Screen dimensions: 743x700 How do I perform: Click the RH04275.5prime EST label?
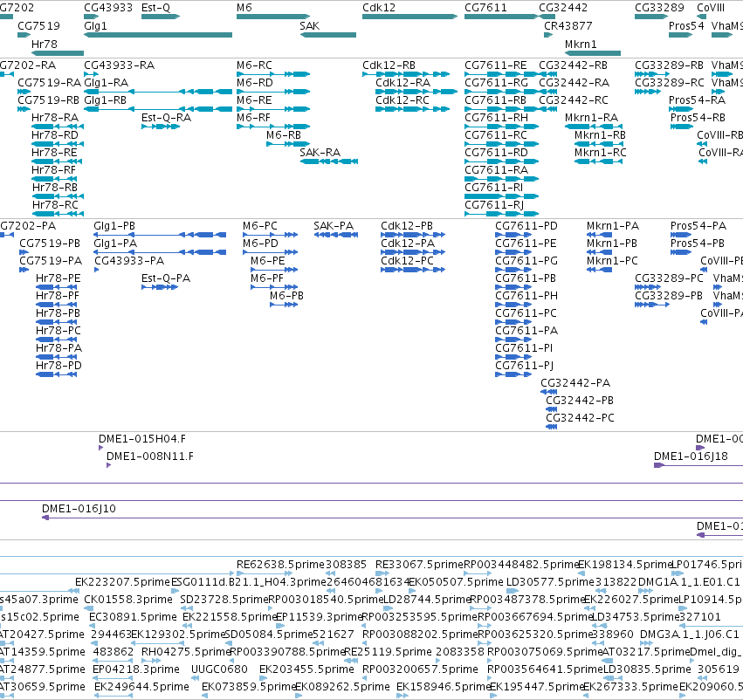(x=186, y=652)
